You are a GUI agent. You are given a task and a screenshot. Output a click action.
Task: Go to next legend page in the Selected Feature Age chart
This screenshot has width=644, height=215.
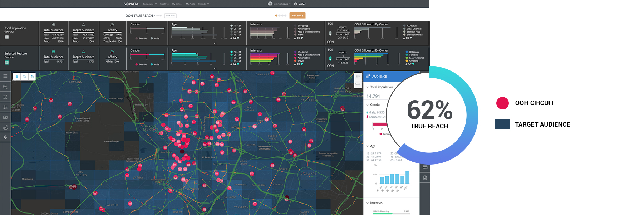click(238, 64)
